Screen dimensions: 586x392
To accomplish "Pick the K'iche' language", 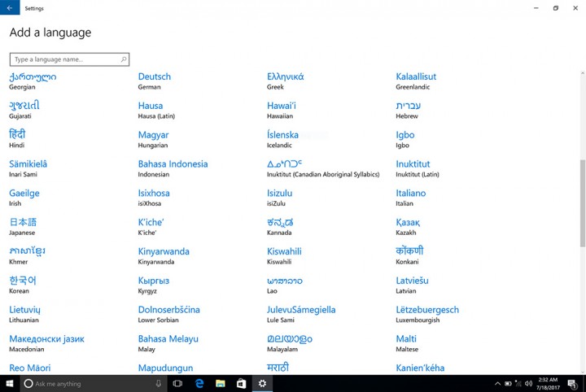I will coord(151,227).
